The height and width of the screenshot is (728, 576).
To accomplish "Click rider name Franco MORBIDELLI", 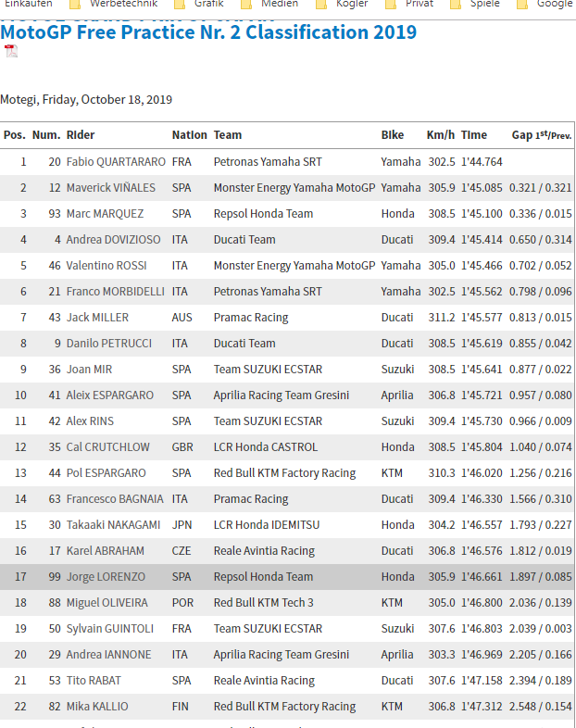I will [115, 292].
